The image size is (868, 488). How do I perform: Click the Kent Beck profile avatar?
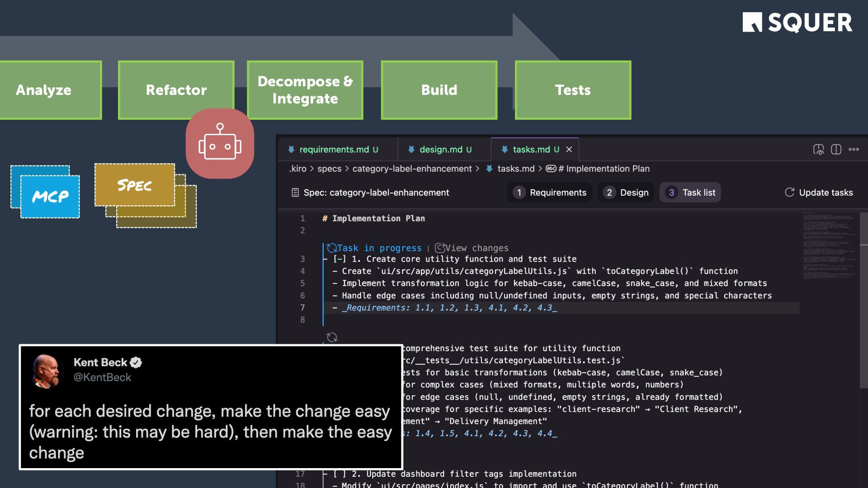tap(46, 371)
